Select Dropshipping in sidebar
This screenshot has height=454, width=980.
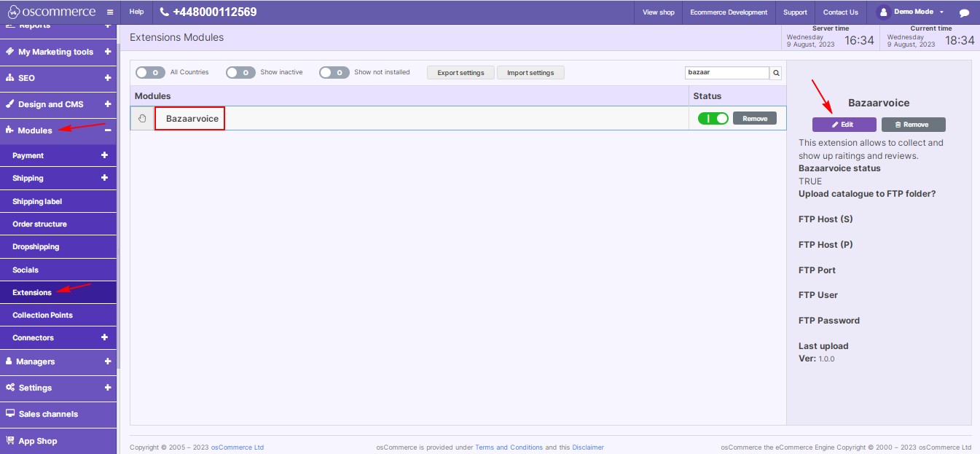(x=58, y=246)
